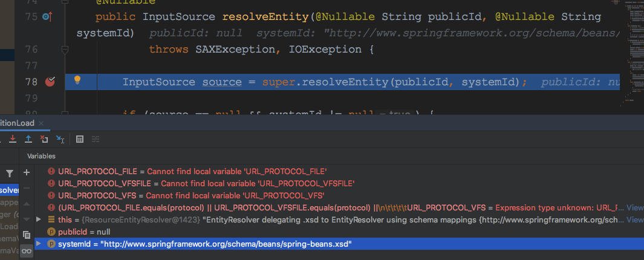This screenshot has height=260, width=644.
Task: Click the Drop Frame icon
Action: pyautogui.click(x=44, y=139)
